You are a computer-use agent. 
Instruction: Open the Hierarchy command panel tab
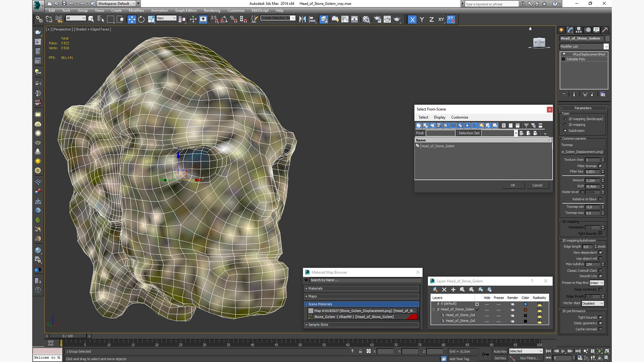(x=579, y=30)
